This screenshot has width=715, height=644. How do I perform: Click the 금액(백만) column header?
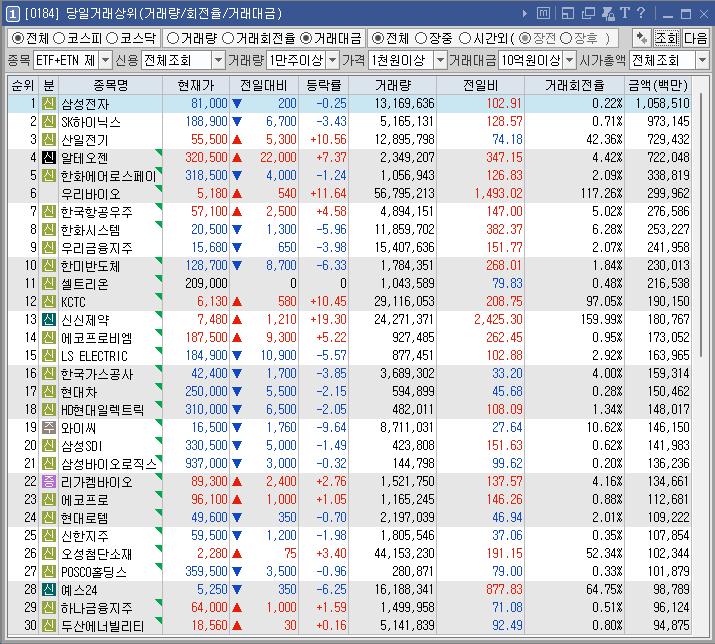pyautogui.click(x=657, y=85)
